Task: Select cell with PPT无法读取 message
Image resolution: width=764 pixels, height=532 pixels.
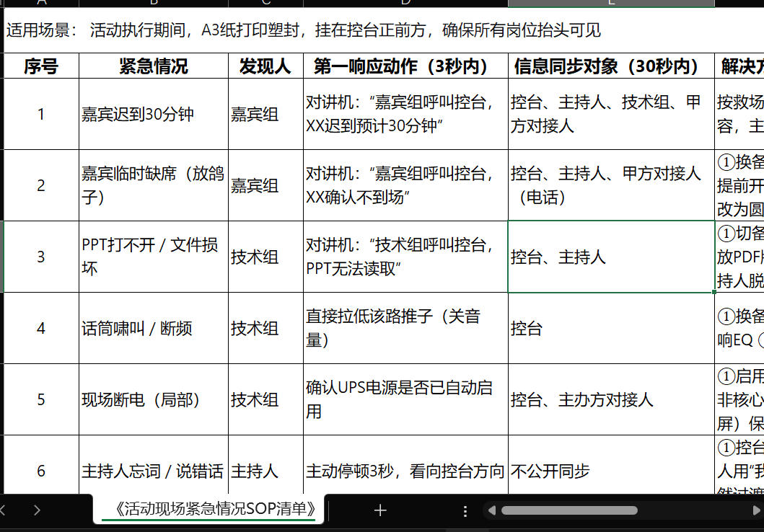Action: (405, 257)
